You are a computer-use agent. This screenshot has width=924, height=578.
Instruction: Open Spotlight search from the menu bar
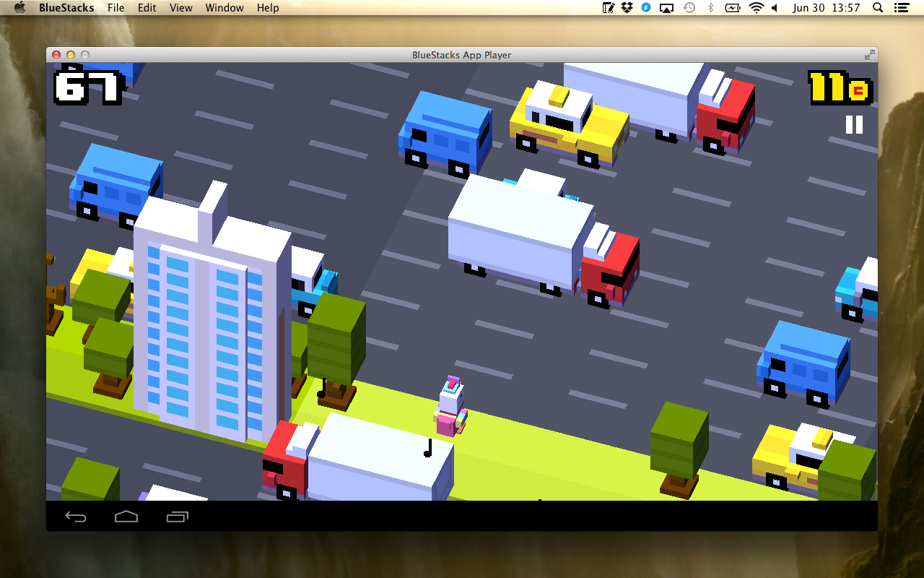876,8
